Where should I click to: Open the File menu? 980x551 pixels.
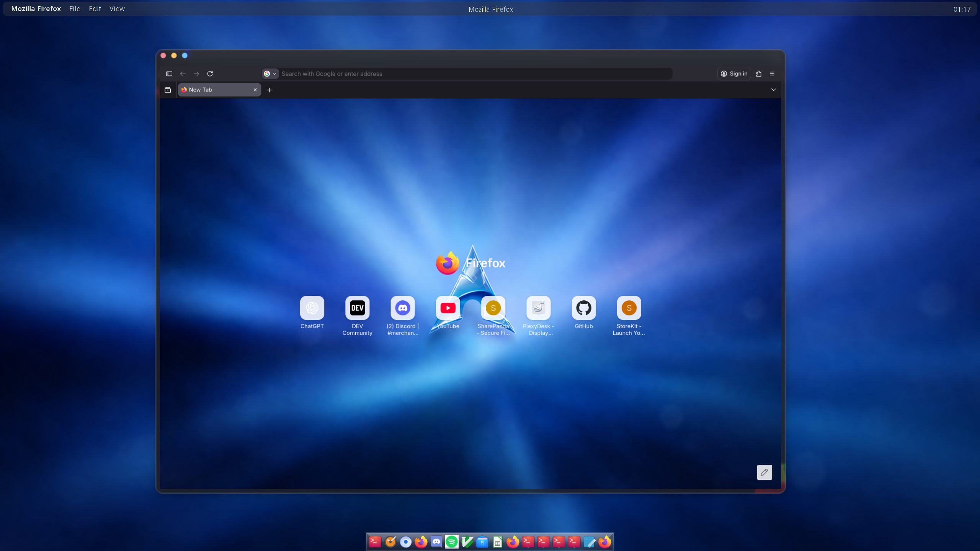coord(75,8)
